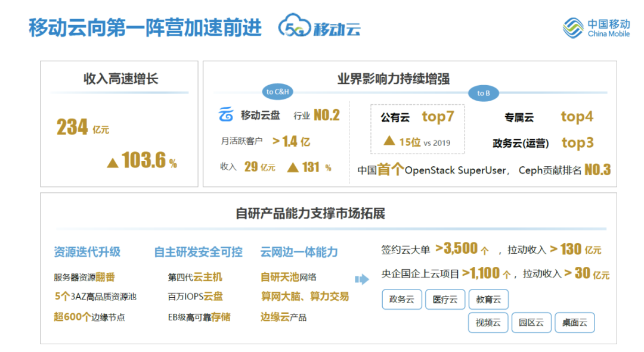Click the 政务云 box
The width and height of the screenshot is (644, 352).
pyautogui.click(x=402, y=300)
